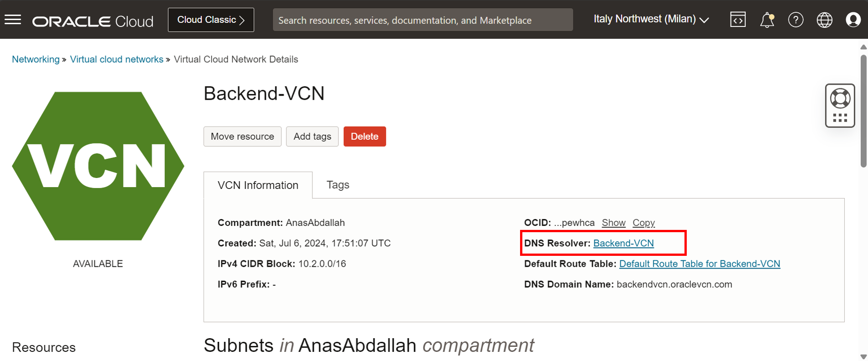Screen dimensions: 868x361
Task: Click the AVAILABLE status text
Action: [x=98, y=264]
